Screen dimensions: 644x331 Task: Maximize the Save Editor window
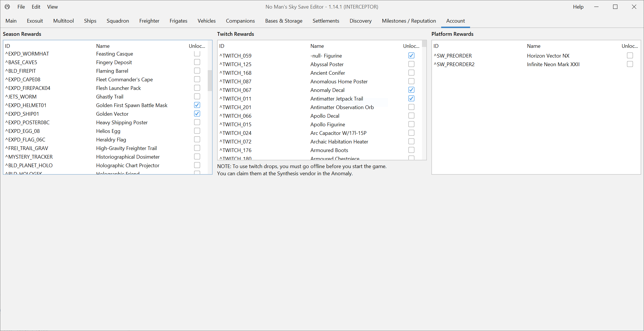[x=615, y=7]
